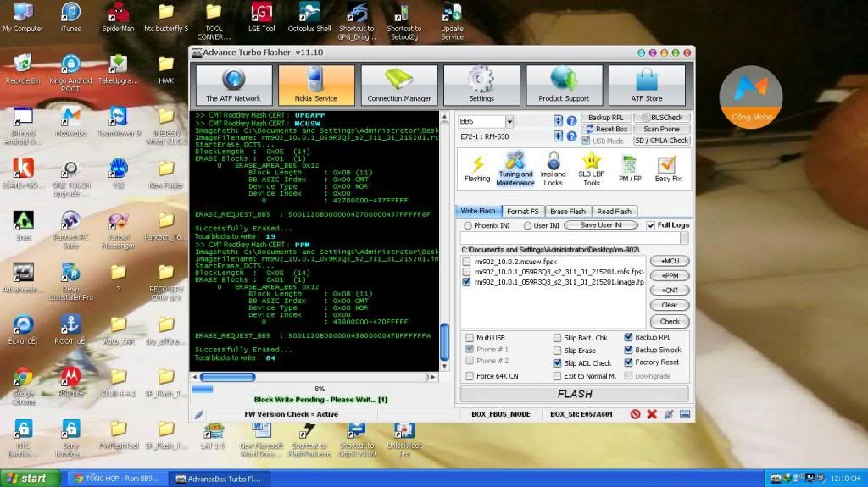Open Octoplus Shell desktop shortcut
Viewport: 868px width, 487px height.
click(309, 19)
